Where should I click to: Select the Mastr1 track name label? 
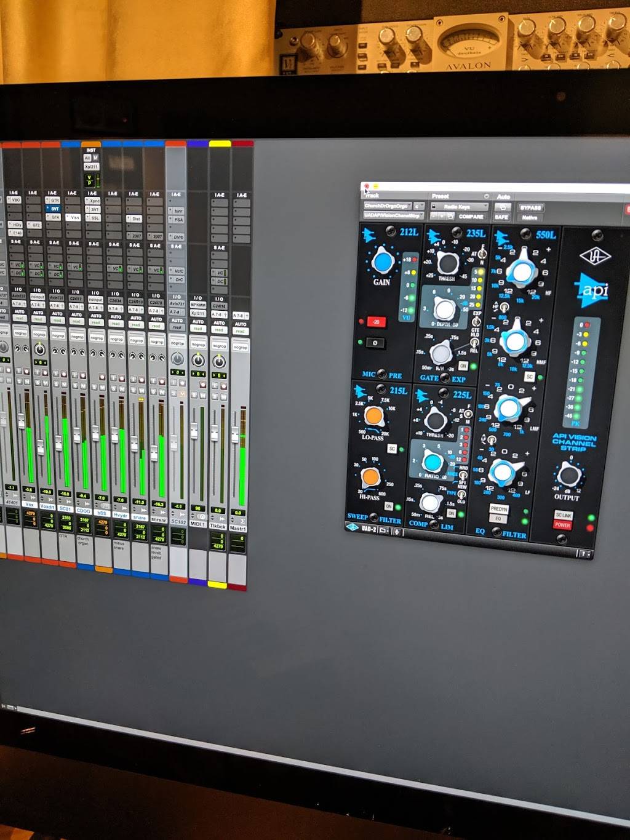(x=238, y=528)
